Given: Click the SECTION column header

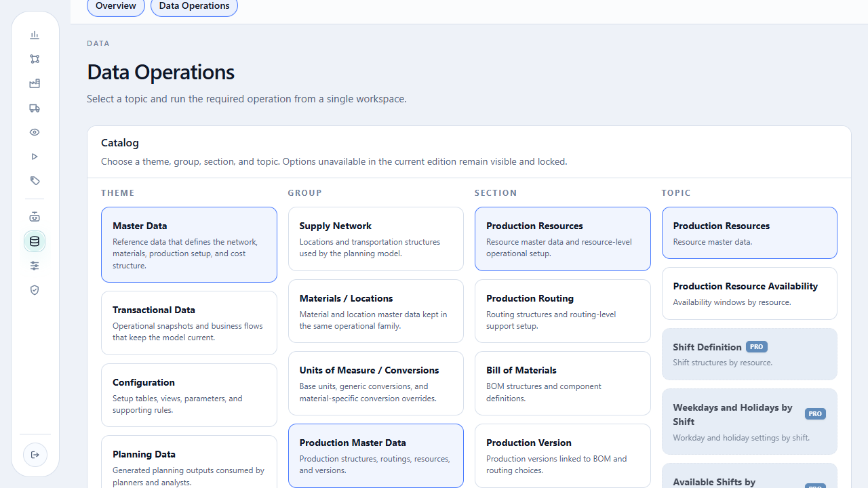Looking at the screenshot, I should 496,193.
